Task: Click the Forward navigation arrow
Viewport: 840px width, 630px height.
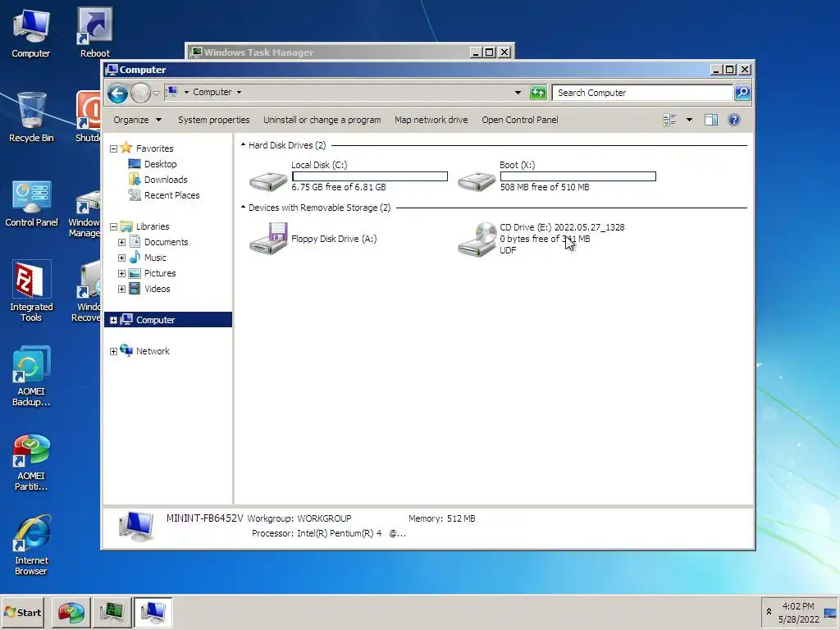Action: [140, 94]
